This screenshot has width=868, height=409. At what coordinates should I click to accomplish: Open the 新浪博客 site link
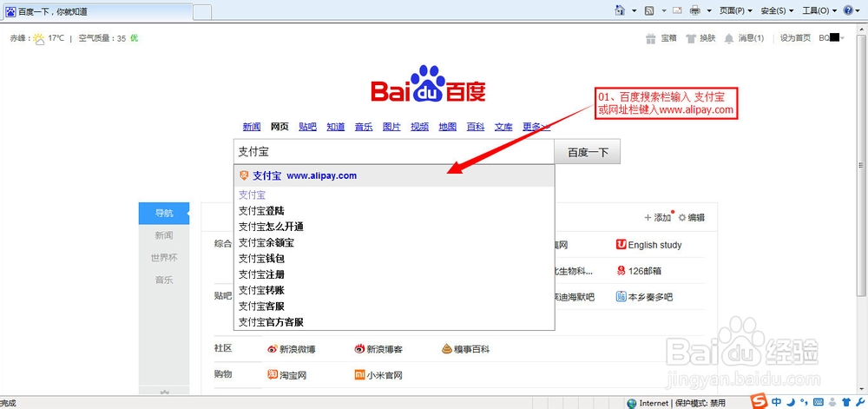click(x=378, y=349)
